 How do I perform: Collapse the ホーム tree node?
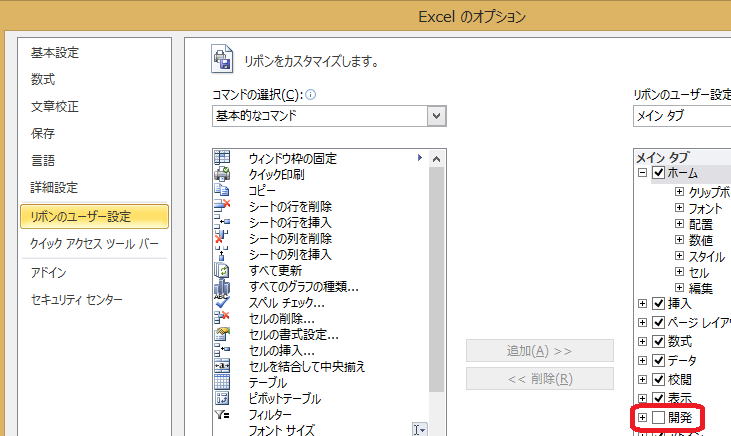[642, 173]
